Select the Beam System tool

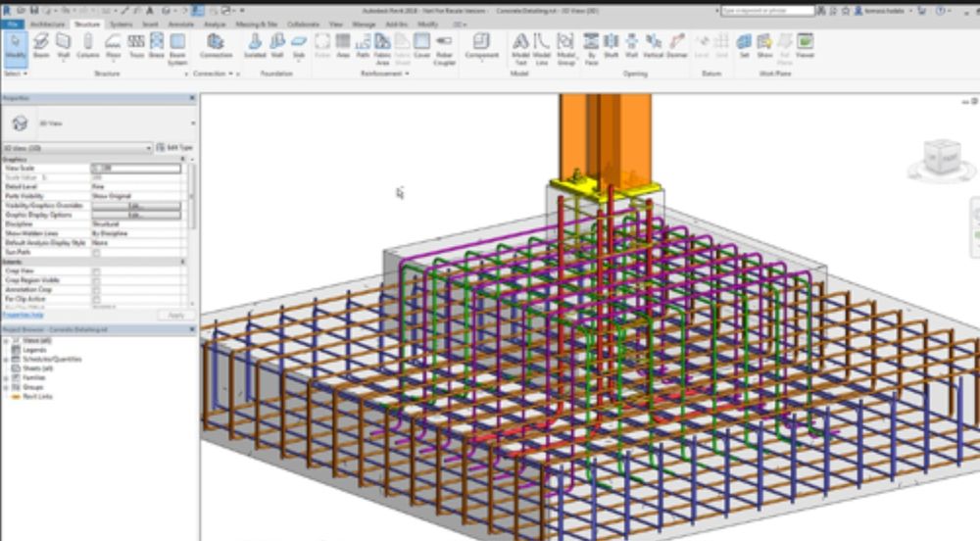pos(177,49)
